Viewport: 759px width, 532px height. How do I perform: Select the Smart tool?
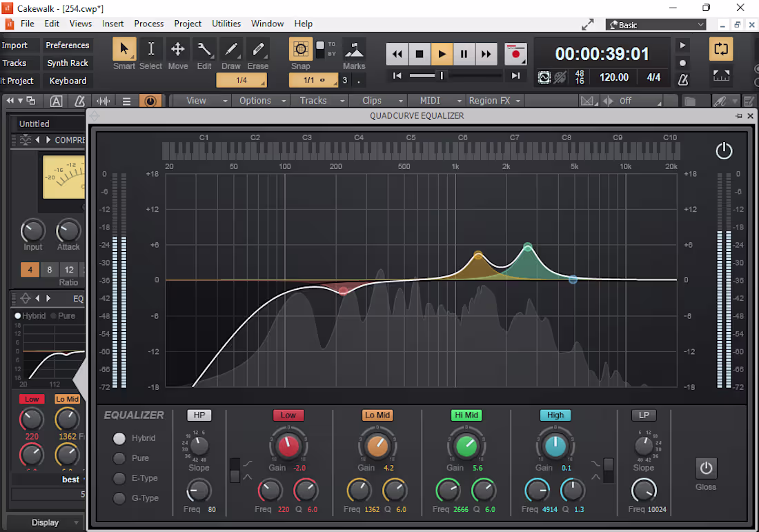(124, 50)
